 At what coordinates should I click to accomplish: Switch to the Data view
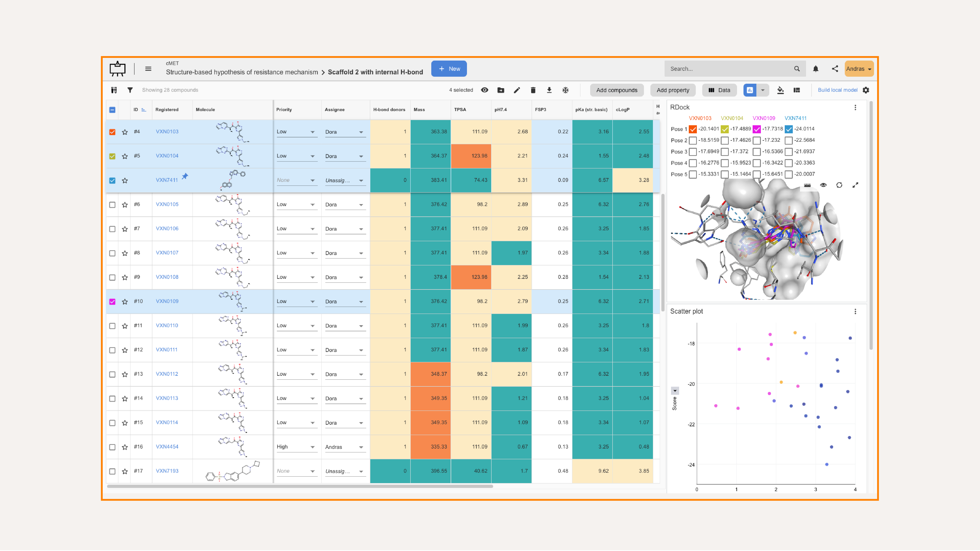coord(719,90)
